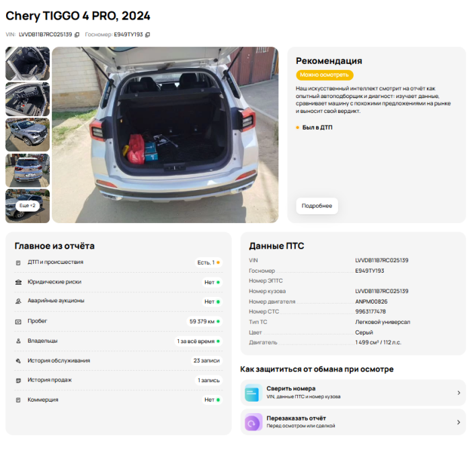Click the Владельцы person icon
The width and height of the screenshot is (476, 450).
point(18,341)
